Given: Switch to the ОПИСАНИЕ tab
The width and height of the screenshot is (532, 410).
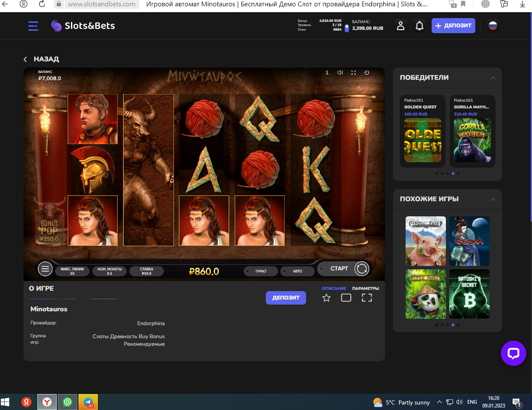Looking at the screenshot, I should [334, 289].
